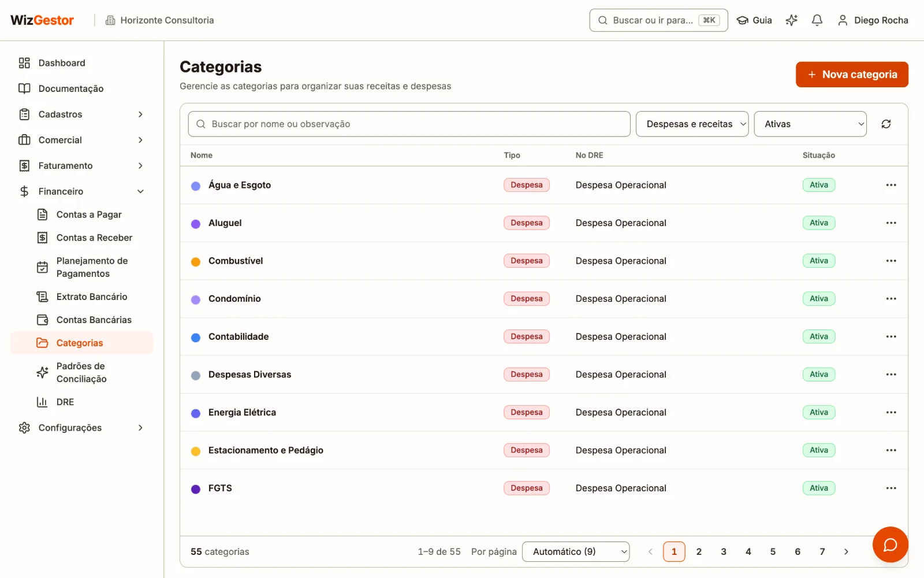Open the Automático (9) per-page dropdown

576,551
